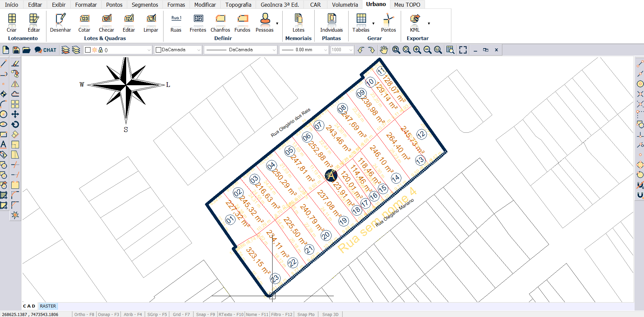Toggle Ortho mode in status bar
This screenshot has height=317, width=644.
coord(84,314)
